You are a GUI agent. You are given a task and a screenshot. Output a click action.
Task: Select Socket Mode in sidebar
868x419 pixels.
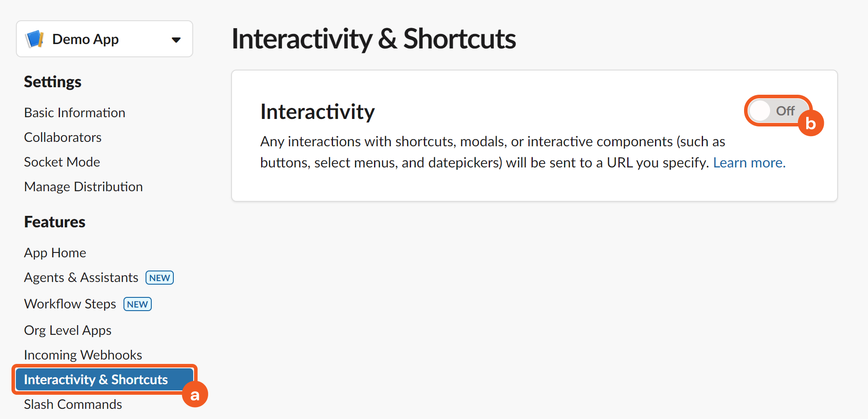[x=62, y=162]
